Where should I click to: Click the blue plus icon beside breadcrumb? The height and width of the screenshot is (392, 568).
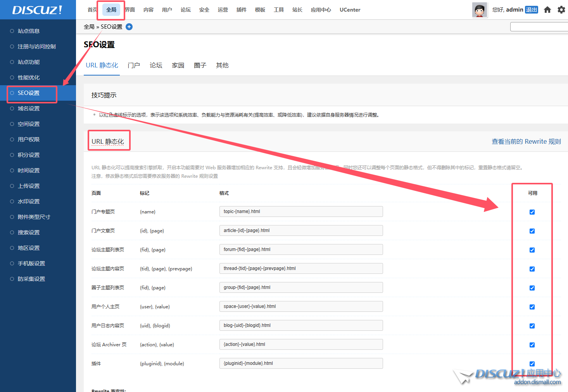(129, 27)
